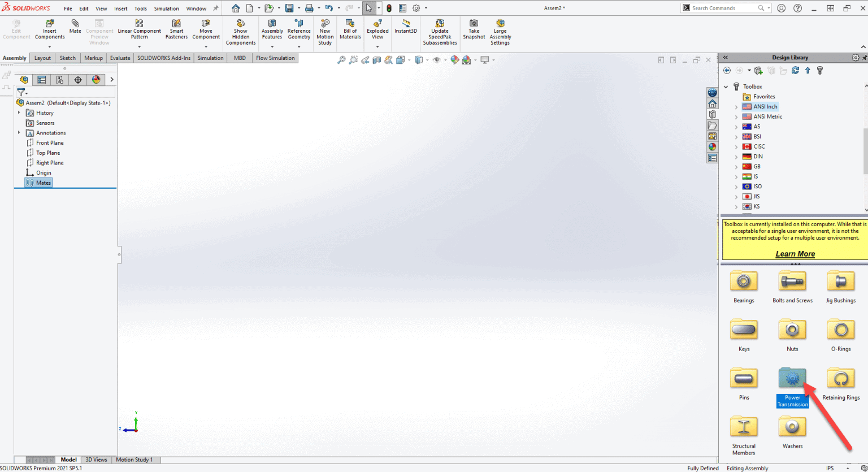Open the PropertyManager tab icon
868x472 pixels.
click(x=41, y=80)
